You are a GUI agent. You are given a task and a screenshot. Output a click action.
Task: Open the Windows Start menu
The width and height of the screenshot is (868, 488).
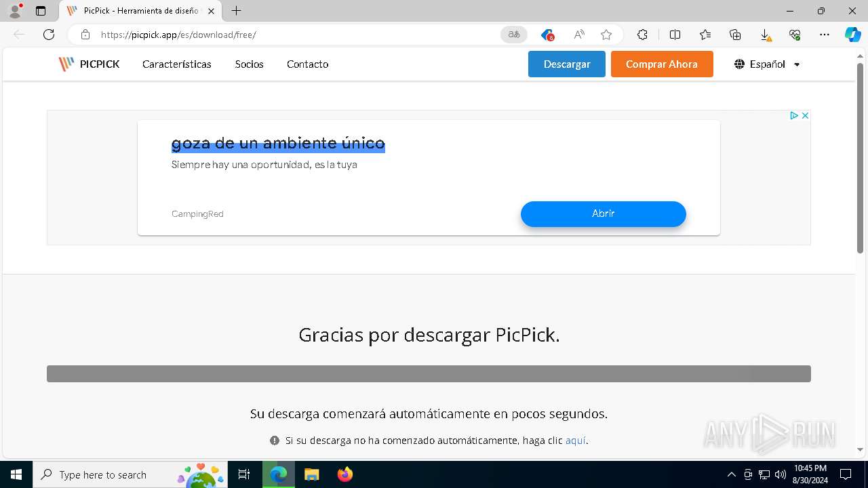point(16,474)
